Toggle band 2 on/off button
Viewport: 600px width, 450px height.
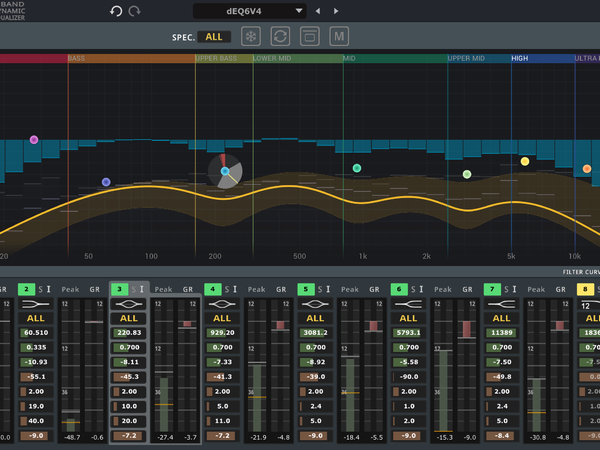coord(24,289)
